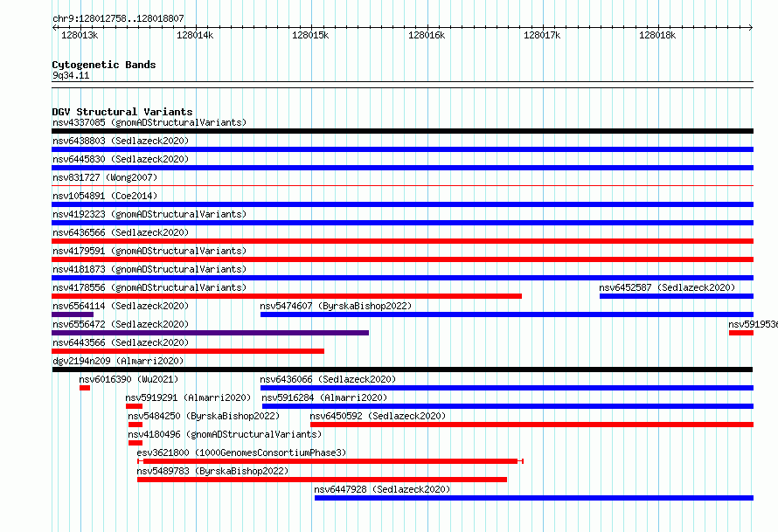
Task: Click the red nsv4179591 variant bar
Action: point(402,259)
